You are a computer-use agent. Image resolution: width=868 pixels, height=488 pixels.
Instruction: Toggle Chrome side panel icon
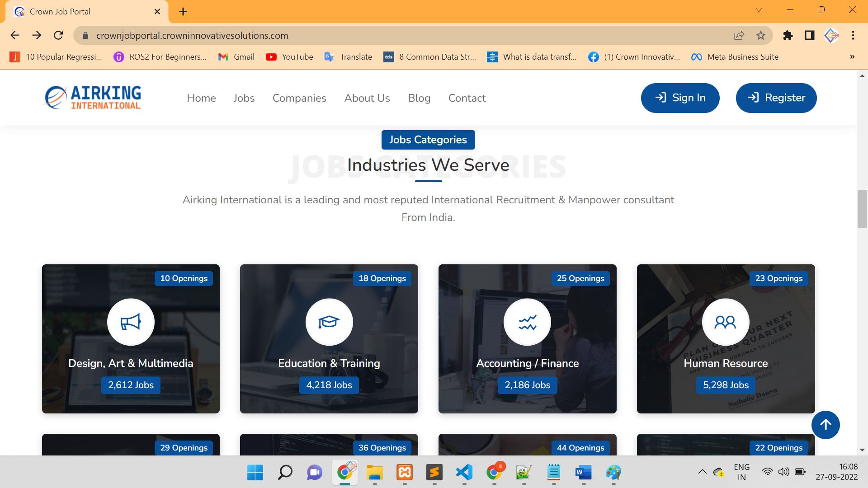point(810,35)
